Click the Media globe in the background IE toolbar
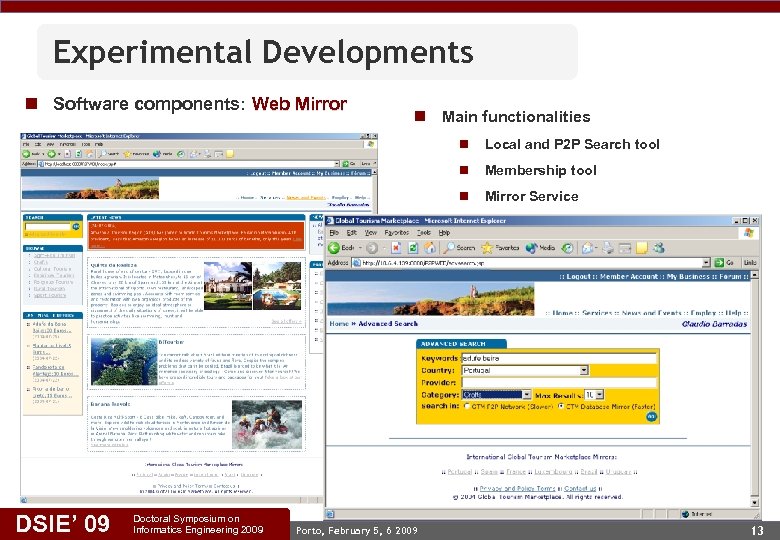Screen dimensions: 780x540 (157, 154)
